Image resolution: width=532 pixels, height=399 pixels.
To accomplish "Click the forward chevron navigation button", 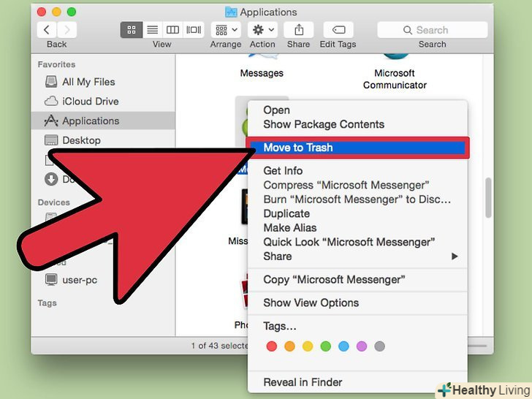I will pyautogui.click(x=67, y=30).
